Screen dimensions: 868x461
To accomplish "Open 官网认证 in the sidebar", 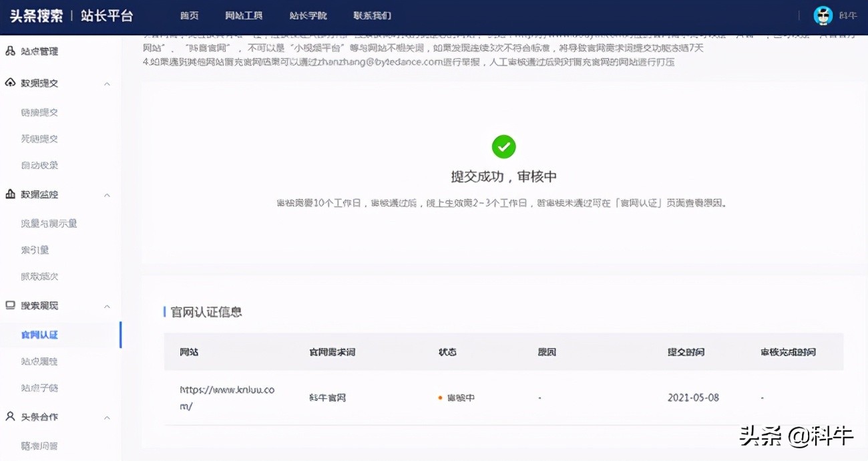I will (39, 335).
